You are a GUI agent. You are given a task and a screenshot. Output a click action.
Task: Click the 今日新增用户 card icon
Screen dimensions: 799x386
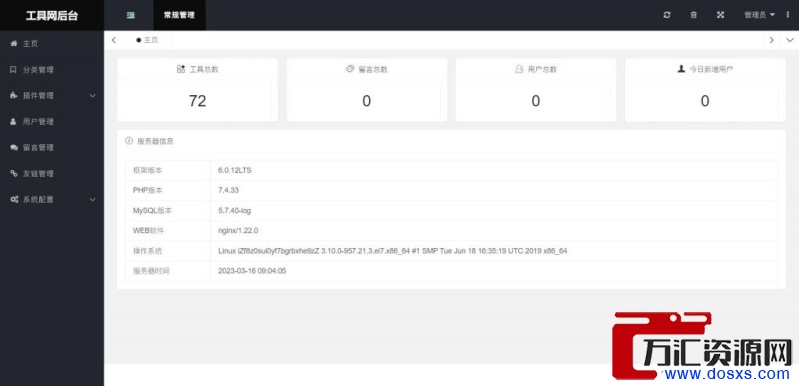[x=681, y=69]
